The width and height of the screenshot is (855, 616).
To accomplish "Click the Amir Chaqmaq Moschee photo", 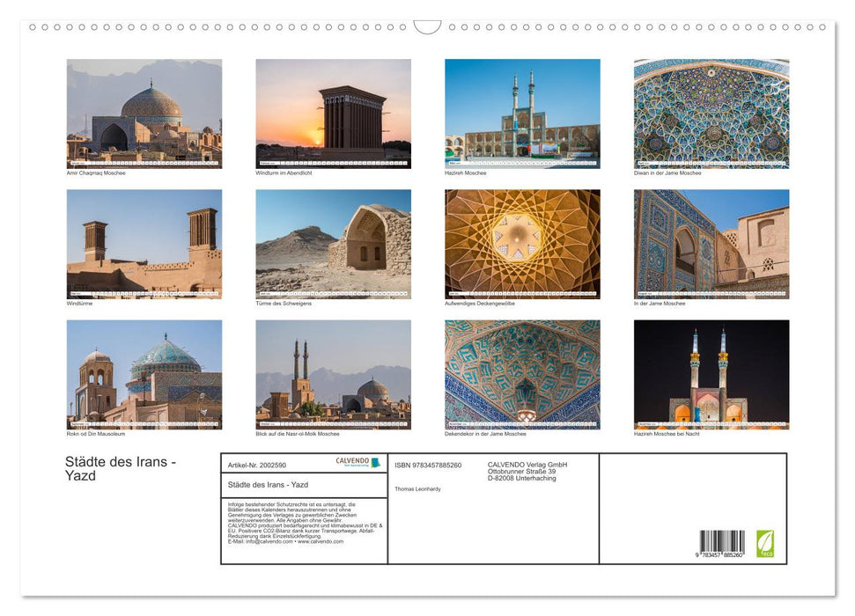I will (144, 110).
